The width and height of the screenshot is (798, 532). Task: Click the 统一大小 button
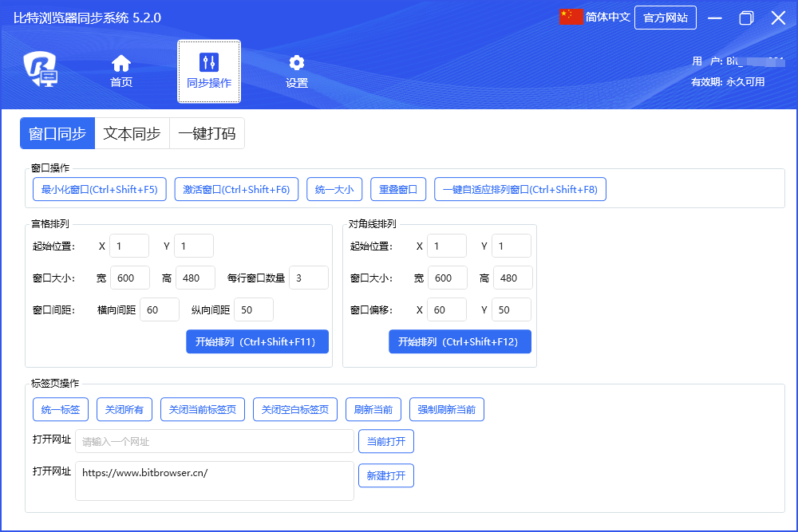[334, 189]
